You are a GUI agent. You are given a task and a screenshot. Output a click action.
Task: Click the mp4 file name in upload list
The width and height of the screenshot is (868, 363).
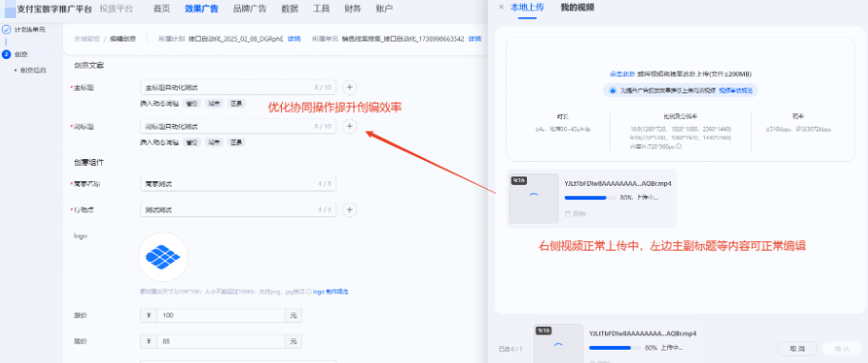click(617, 183)
